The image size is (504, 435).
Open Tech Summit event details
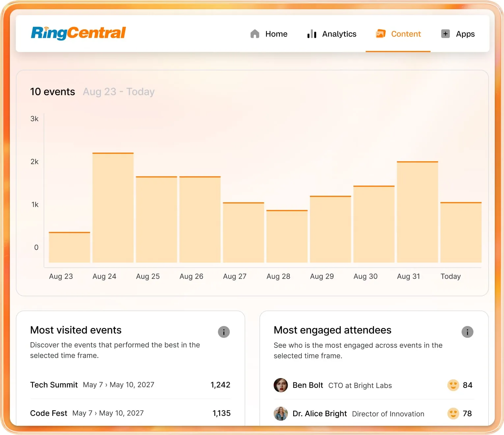(x=54, y=385)
